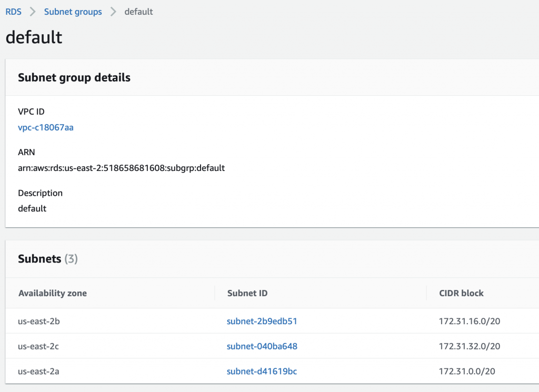
Task: Select the 'default' description value
Action: [x=32, y=208]
